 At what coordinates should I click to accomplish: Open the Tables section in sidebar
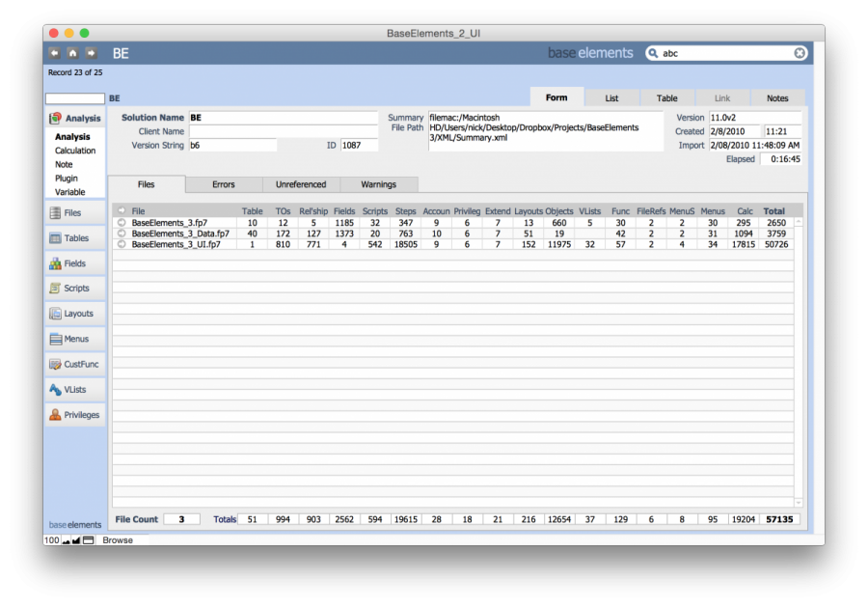tap(74, 238)
